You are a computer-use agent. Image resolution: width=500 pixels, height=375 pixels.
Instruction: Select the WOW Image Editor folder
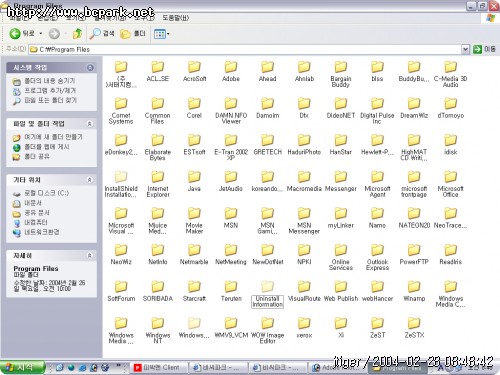[267, 331]
